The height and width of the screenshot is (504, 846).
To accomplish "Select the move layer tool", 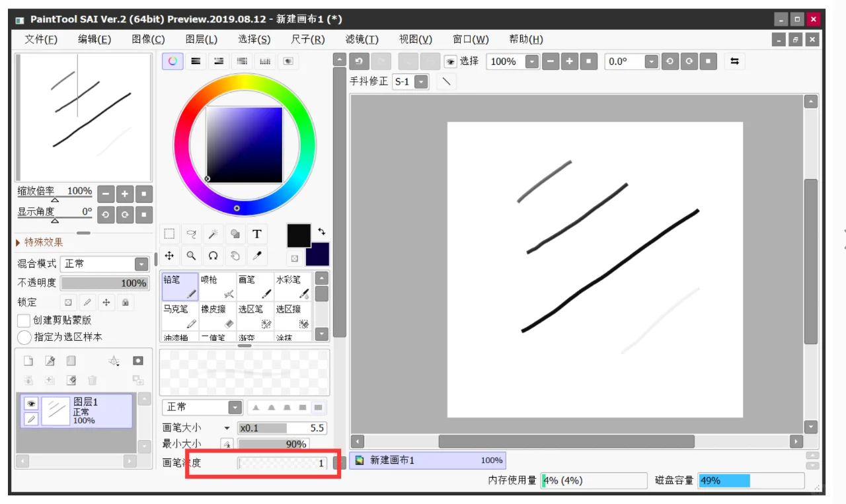I will [x=169, y=256].
